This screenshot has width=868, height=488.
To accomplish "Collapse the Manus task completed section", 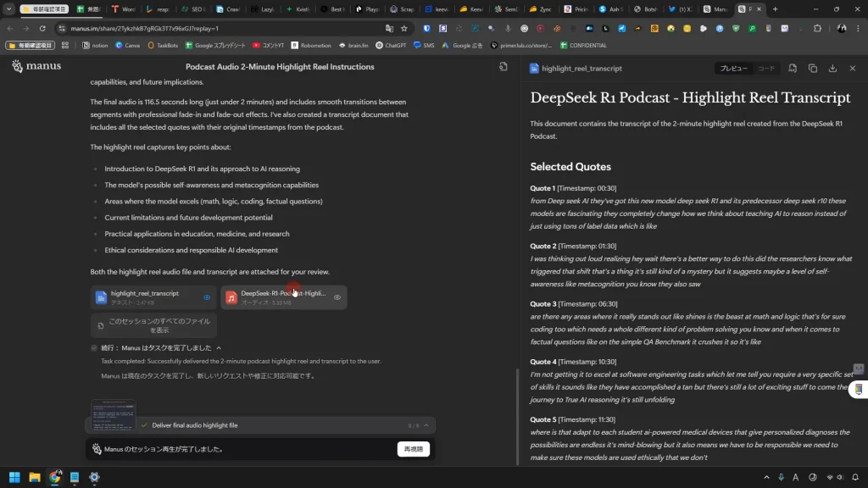I will (x=219, y=348).
